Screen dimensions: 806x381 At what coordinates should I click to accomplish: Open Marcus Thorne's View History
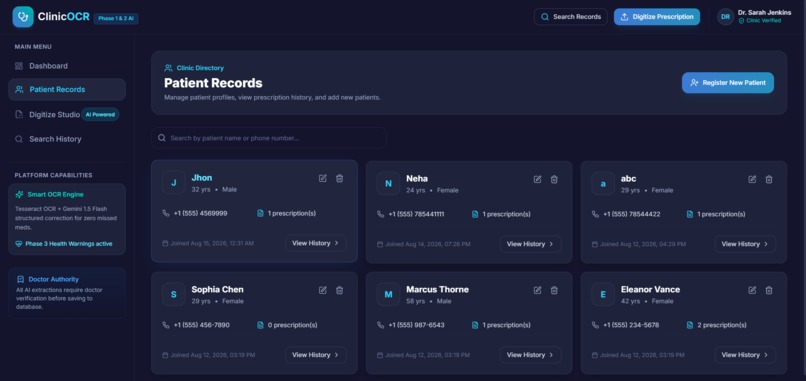530,355
